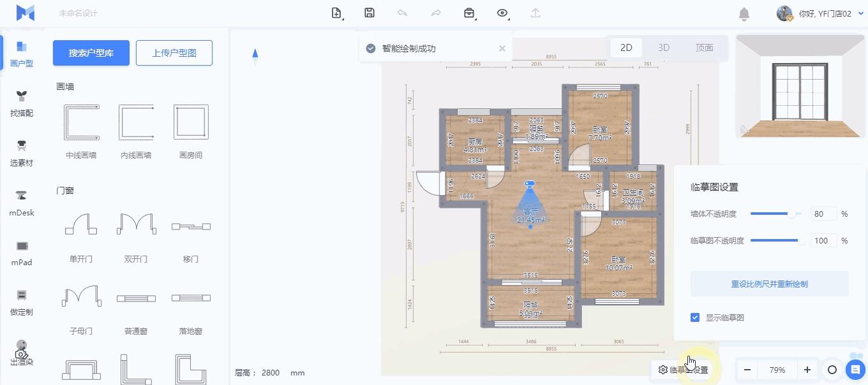Open the user avatar YF门店02
This screenshot has height=385, width=868.
click(784, 13)
